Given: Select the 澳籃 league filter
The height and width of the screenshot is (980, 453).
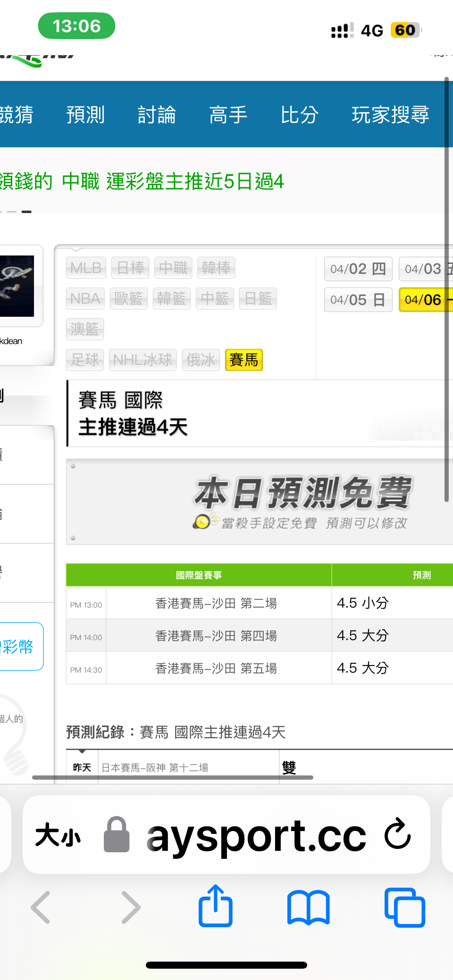Looking at the screenshot, I should (x=84, y=329).
